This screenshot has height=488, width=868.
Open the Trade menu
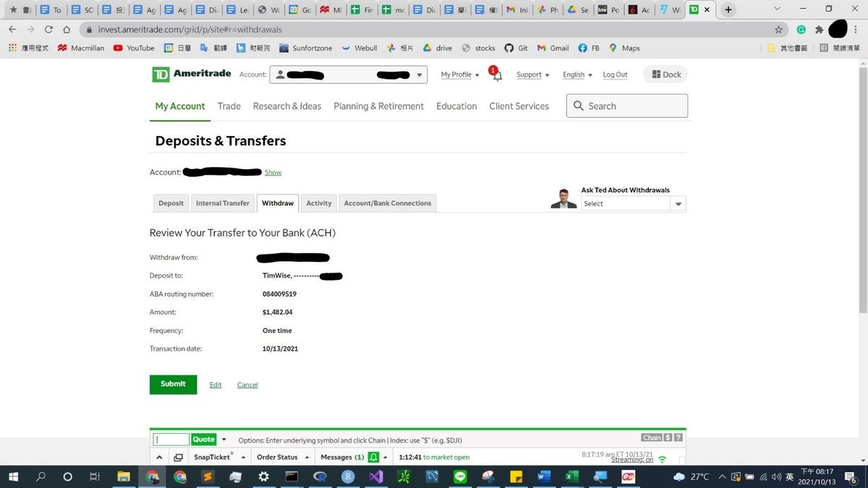point(229,106)
